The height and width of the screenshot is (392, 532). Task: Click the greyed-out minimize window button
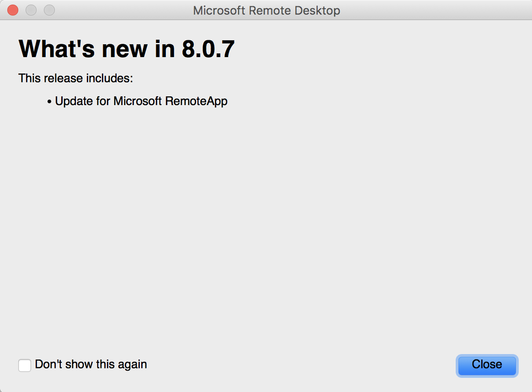[x=31, y=10]
